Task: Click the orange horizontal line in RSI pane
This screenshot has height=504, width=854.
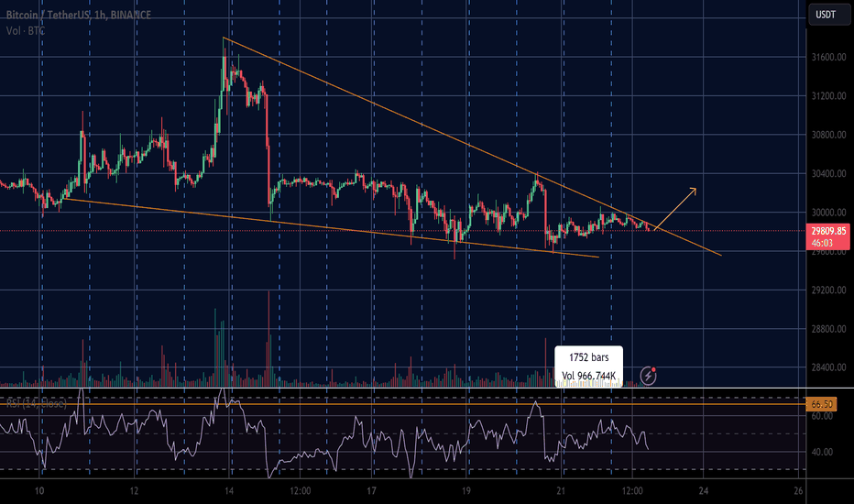Action: (367, 400)
